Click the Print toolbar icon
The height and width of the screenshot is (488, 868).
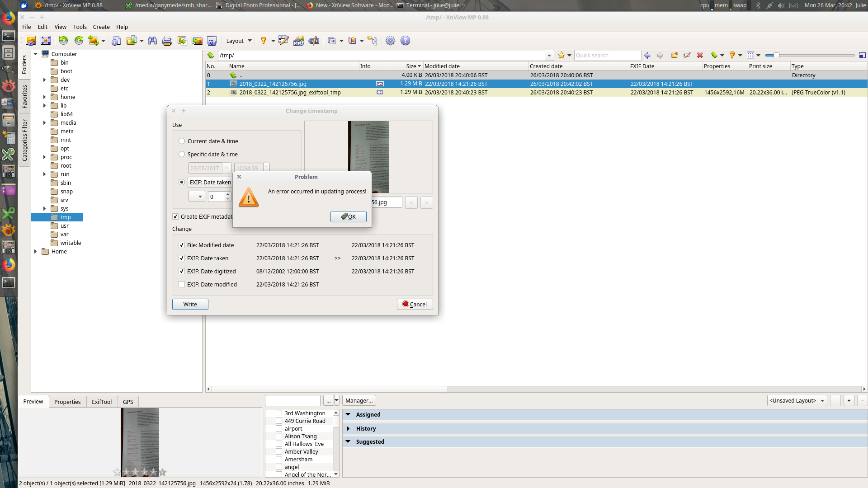pos(167,41)
